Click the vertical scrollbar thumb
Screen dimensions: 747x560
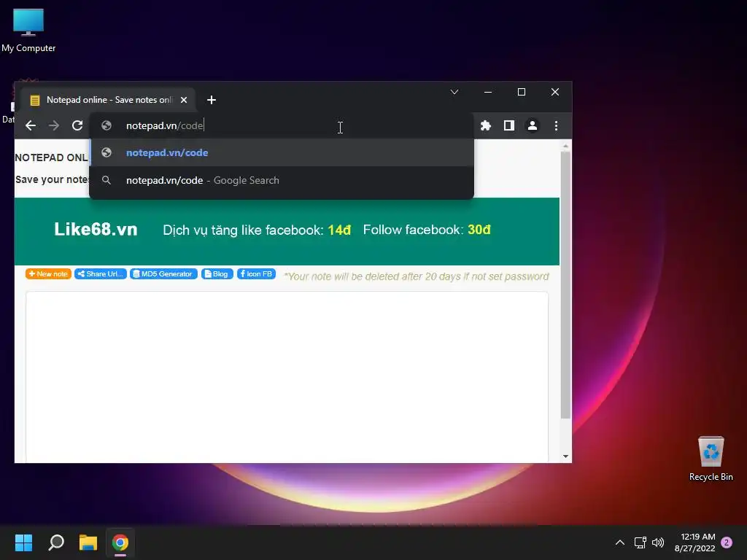pyautogui.click(x=565, y=285)
